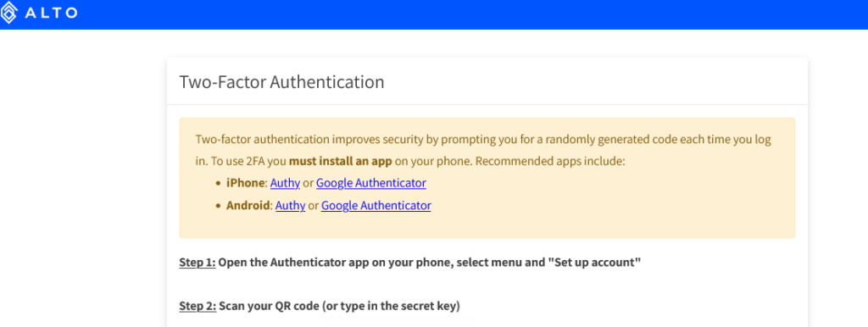
Task: Click 'Recommended apps include:' text
Action: coord(550,162)
